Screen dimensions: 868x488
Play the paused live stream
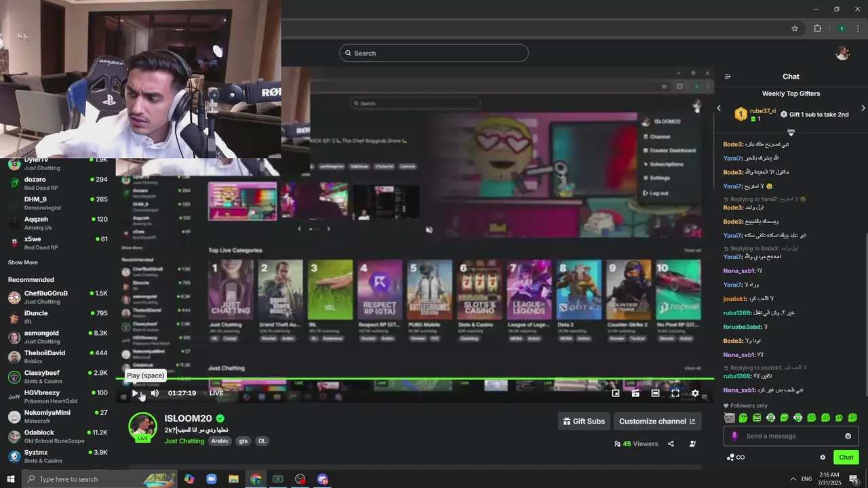tap(135, 393)
